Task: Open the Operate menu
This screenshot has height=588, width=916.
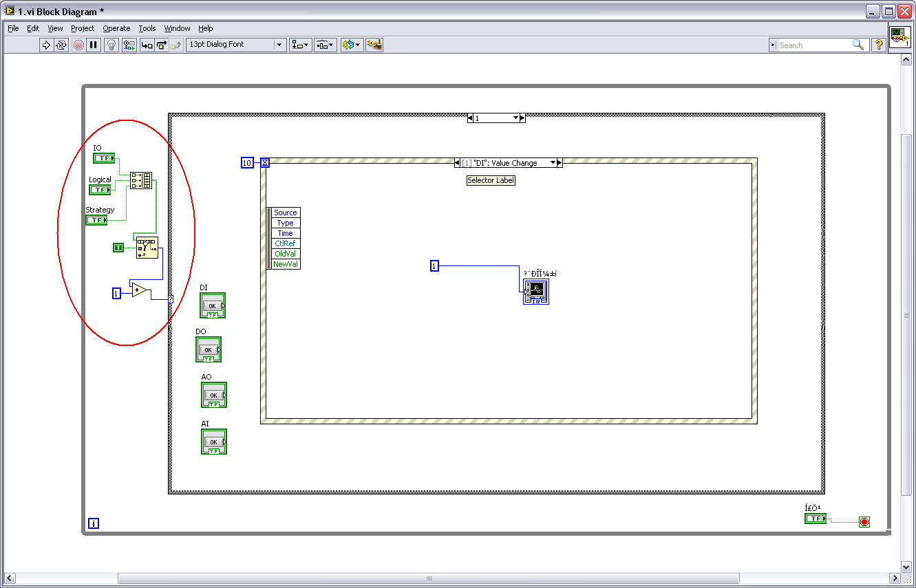Action: point(116,28)
